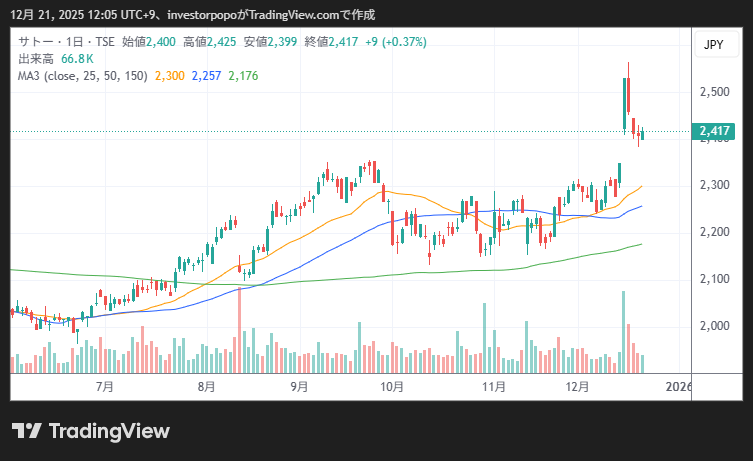Click the TradingView wordmark text
This screenshot has width=753, height=461.
(x=109, y=431)
